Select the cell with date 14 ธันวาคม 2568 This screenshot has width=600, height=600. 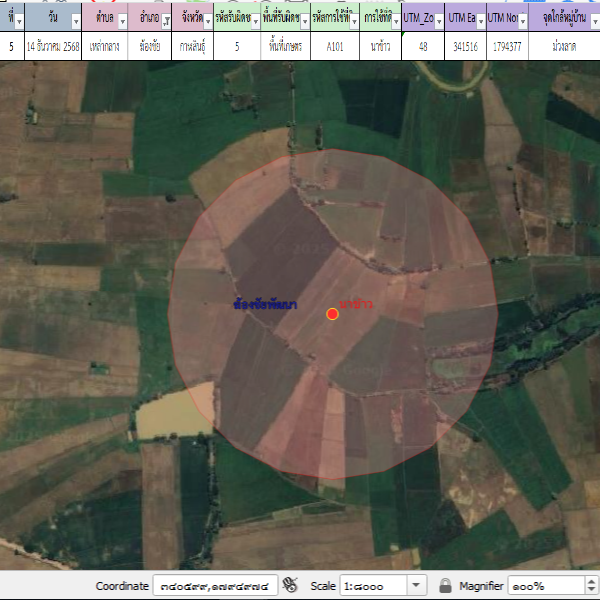[56, 46]
